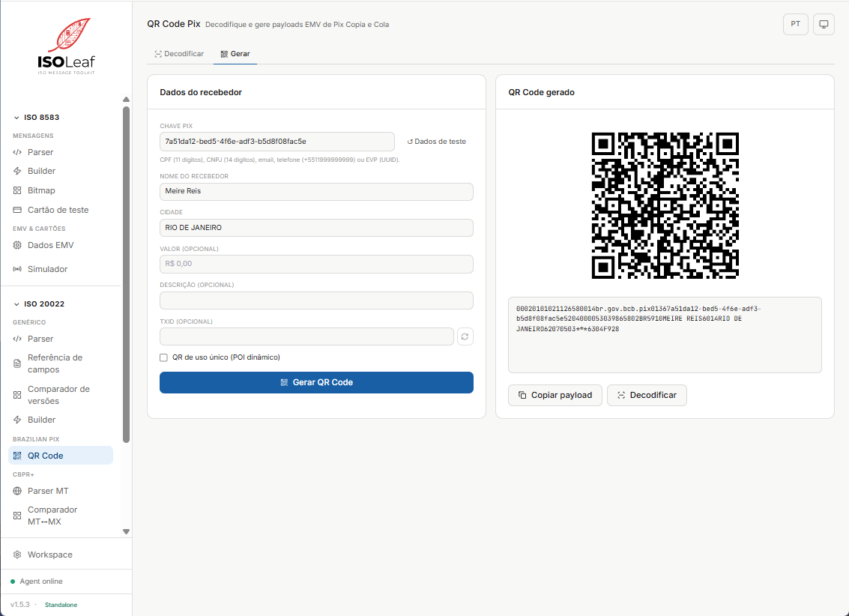Click the v1.5.3 version text
This screenshot has height=616, width=849.
[20, 605]
